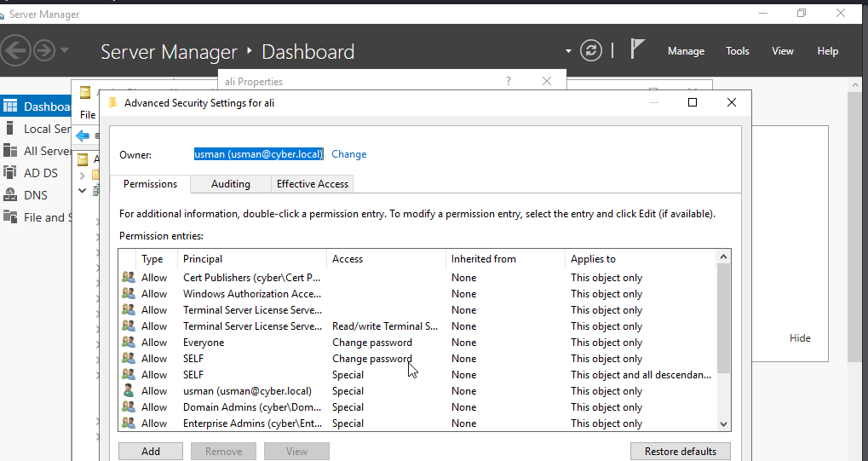Open the navigation history dropdown arrow
Image resolution: width=868 pixels, height=461 pixels.
pos(65,50)
